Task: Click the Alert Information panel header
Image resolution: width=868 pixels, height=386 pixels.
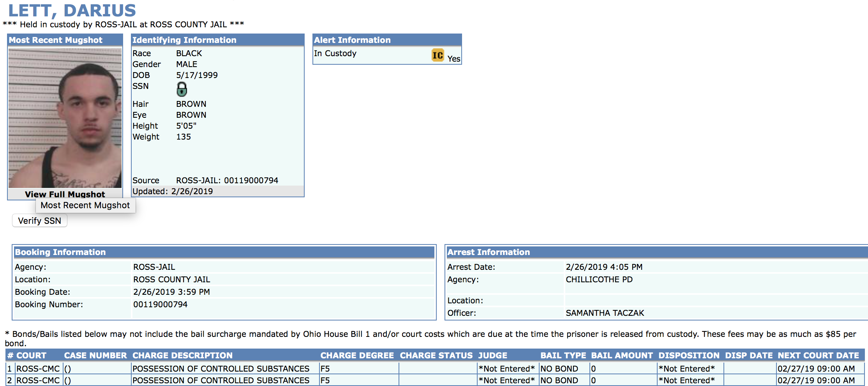Action: click(387, 40)
